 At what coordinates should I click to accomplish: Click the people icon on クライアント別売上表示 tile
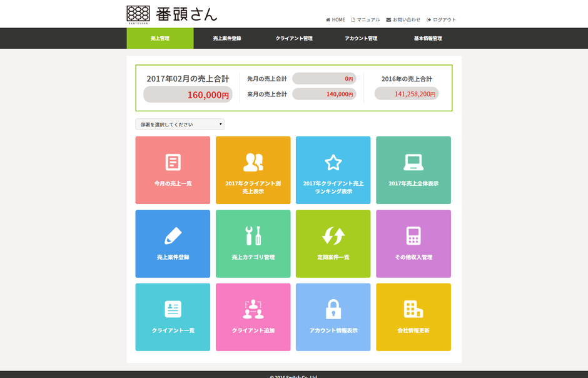coord(253,162)
